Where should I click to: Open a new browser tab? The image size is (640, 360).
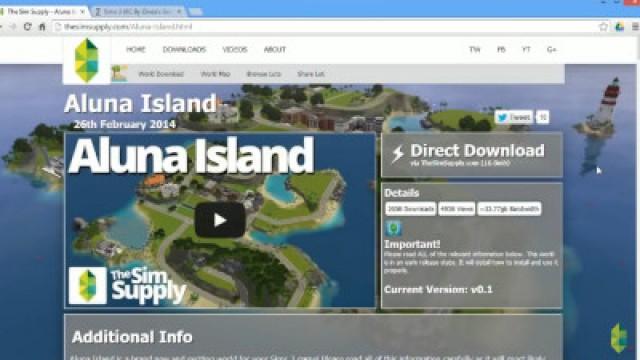[x=196, y=12]
